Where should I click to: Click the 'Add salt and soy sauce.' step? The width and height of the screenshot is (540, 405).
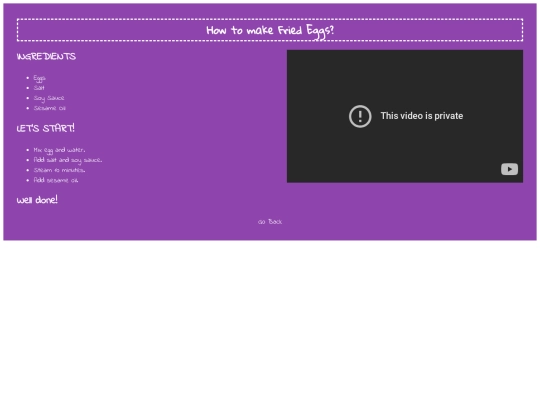(x=68, y=160)
